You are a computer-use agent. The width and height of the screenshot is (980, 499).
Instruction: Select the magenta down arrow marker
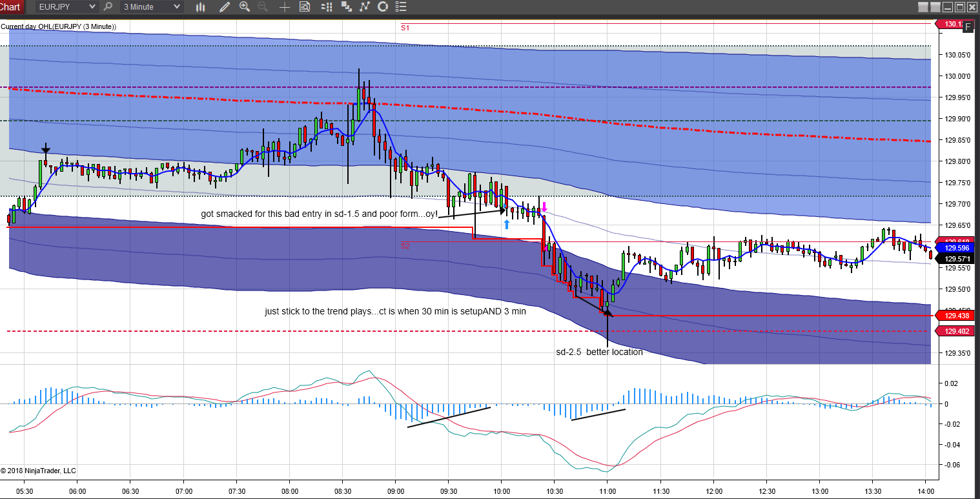click(544, 207)
